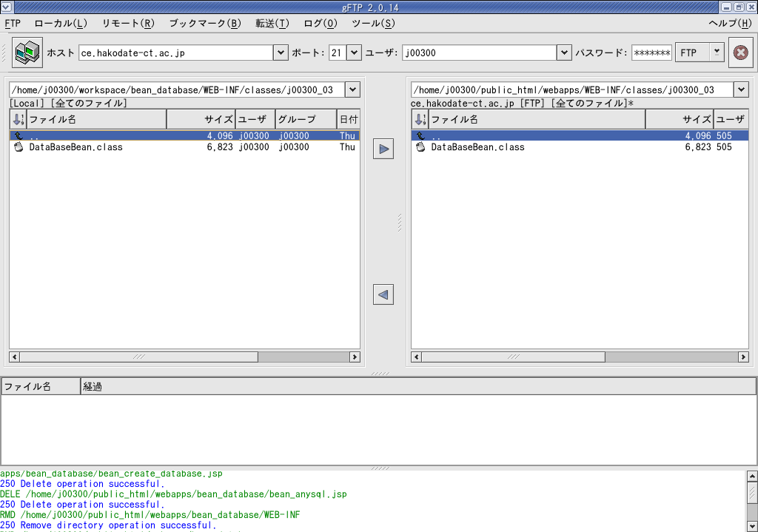Click the remote directory path field
This screenshot has height=532, width=758.
pos(572,90)
